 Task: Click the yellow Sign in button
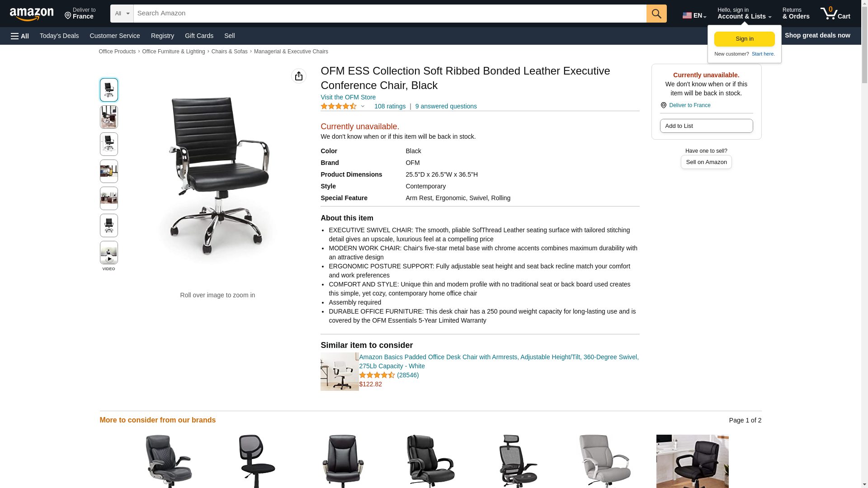pos(745,39)
